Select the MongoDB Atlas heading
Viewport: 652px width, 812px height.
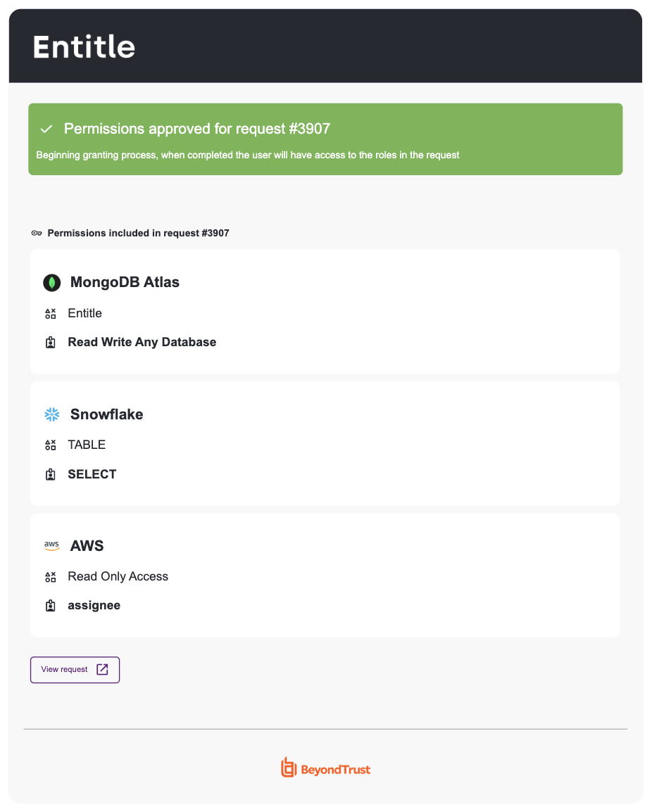pyautogui.click(x=125, y=282)
